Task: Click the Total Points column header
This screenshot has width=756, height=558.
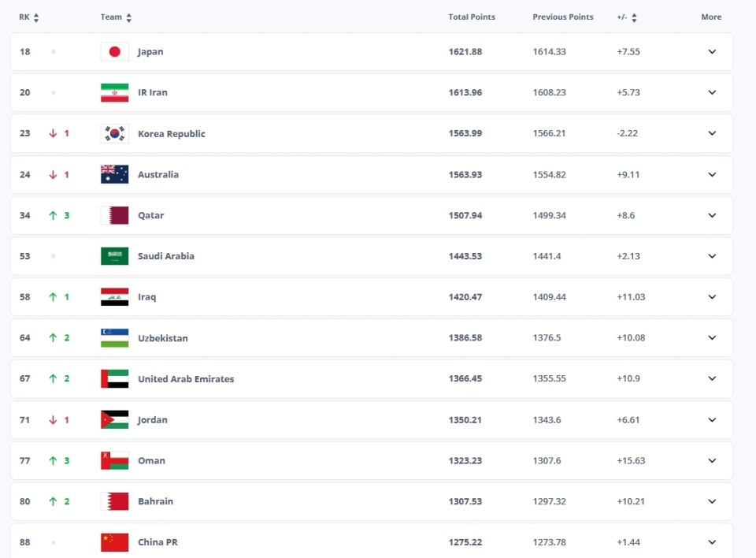Action: pos(472,17)
